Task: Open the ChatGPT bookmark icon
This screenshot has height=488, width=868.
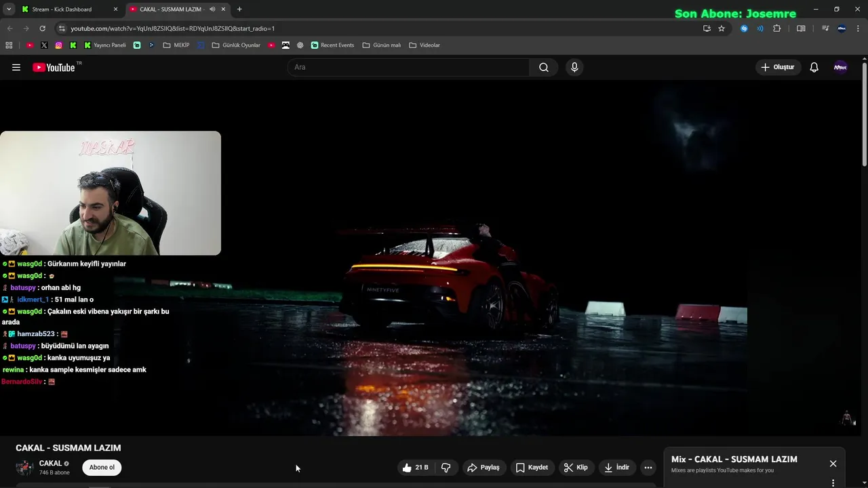Action: tap(300, 45)
